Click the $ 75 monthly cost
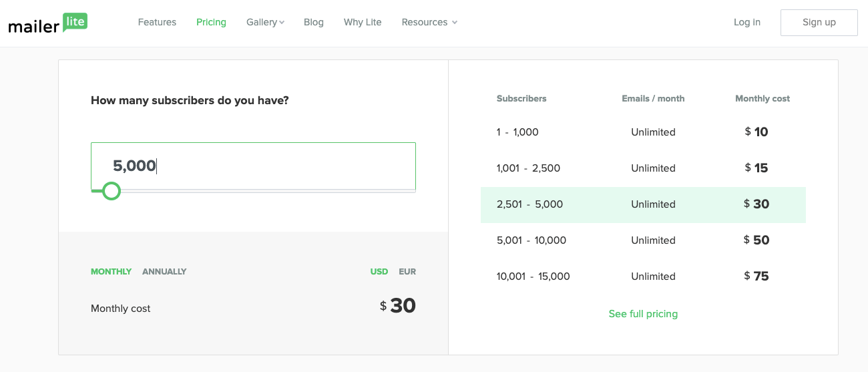The height and width of the screenshot is (372, 868). pyautogui.click(x=756, y=276)
